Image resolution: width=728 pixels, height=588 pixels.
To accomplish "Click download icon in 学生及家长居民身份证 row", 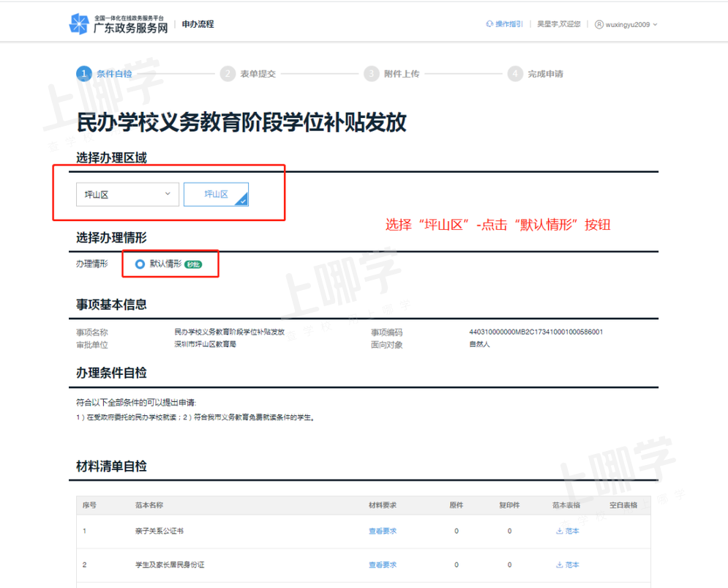I will 560,565.
